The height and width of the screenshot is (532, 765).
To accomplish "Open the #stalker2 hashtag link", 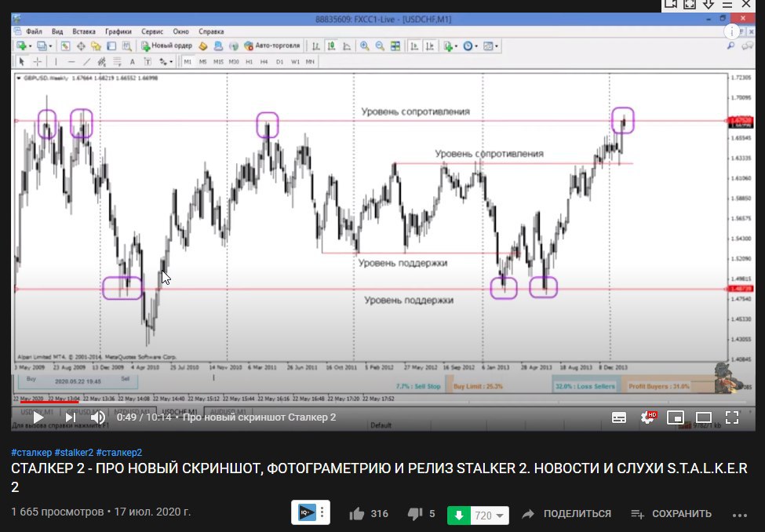I will pyautogui.click(x=74, y=453).
